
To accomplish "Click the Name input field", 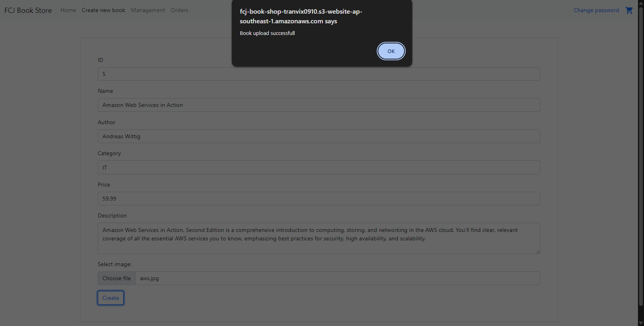I will click(319, 105).
